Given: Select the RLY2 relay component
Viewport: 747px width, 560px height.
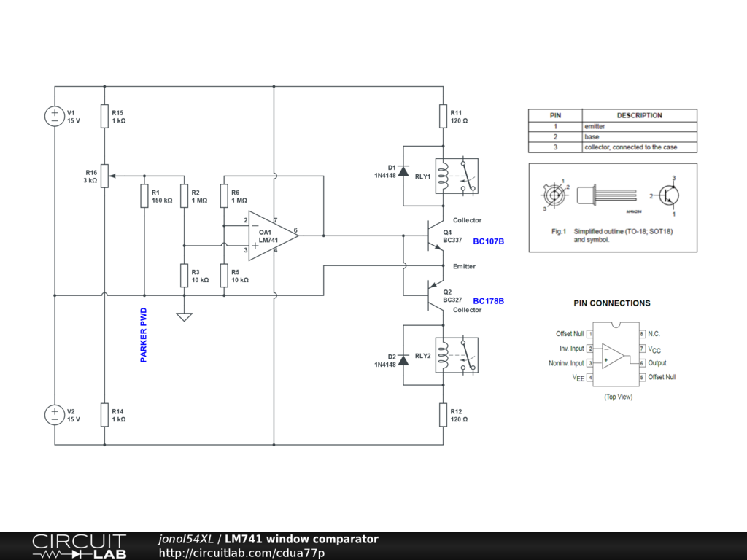Looking at the screenshot, I should click(x=457, y=356).
